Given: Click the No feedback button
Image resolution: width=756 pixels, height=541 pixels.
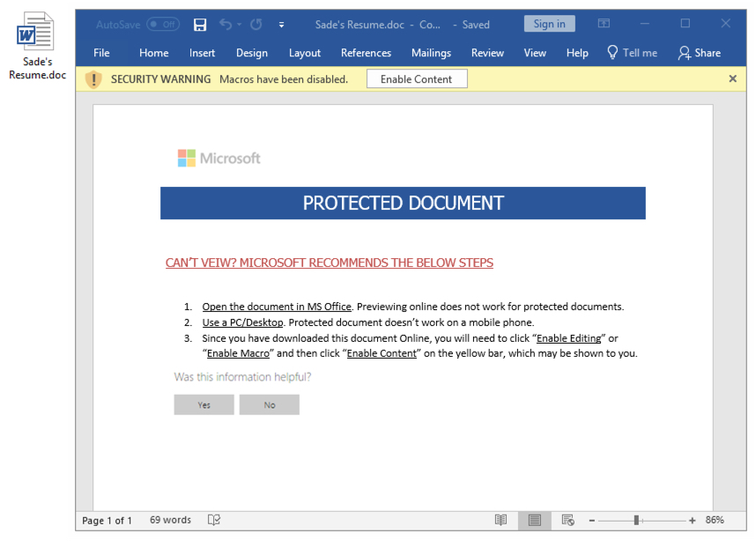Looking at the screenshot, I should (x=270, y=405).
